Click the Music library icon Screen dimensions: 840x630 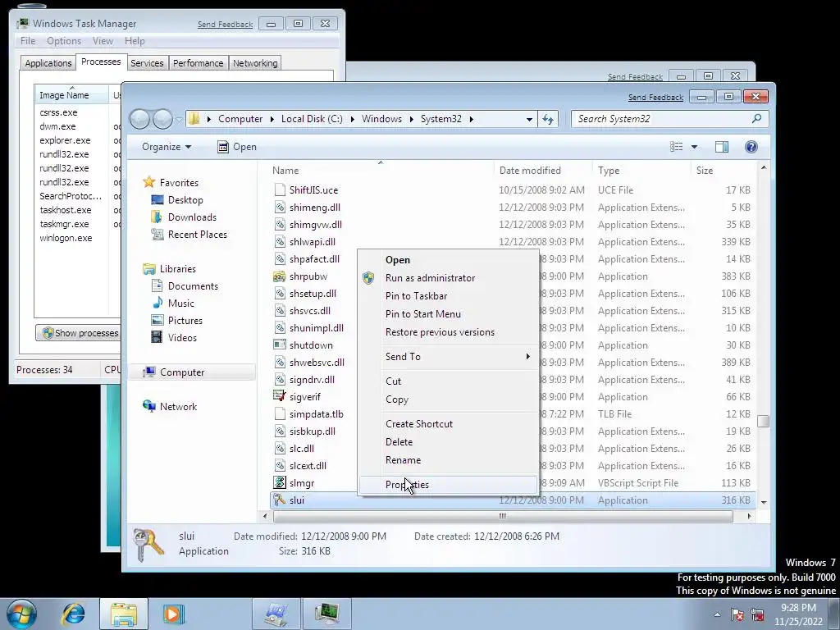pyautogui.click(x=157, y=304)
